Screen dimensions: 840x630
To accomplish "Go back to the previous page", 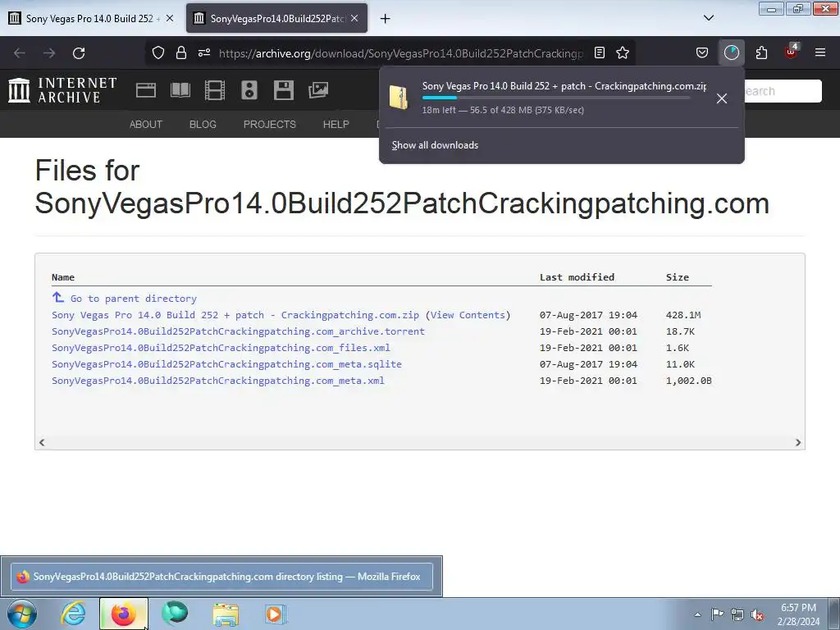I will [20, 53].
